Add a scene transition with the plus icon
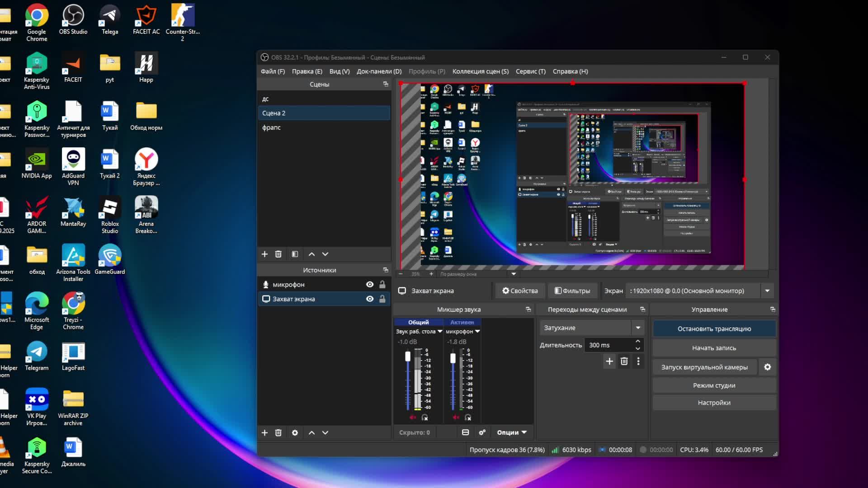The height and width of the screenshot is (488, 868). 609,361
